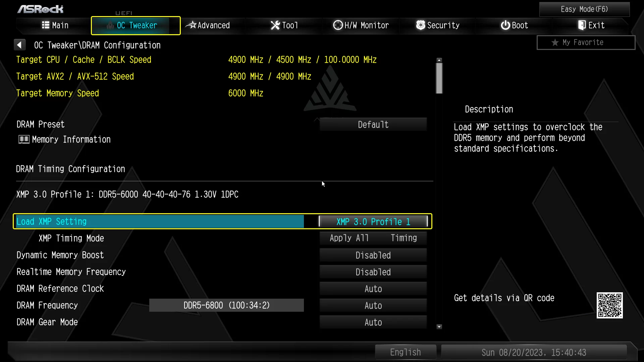Click the Exit door icon
Image resolution: width=644 pixels, height=362 pixels.
pos(582,25)
